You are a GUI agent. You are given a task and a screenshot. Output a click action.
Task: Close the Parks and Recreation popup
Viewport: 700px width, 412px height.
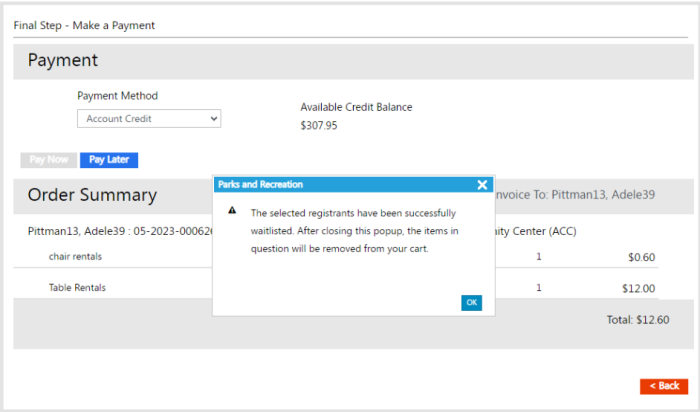(x=482, y=185)
